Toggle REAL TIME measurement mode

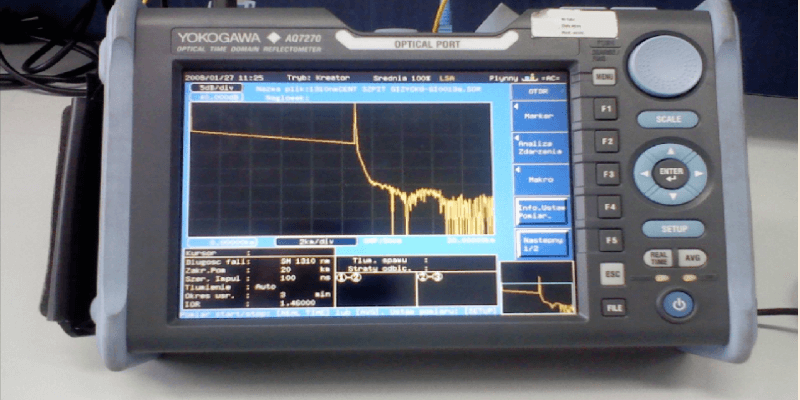click(x=657, y=258)
